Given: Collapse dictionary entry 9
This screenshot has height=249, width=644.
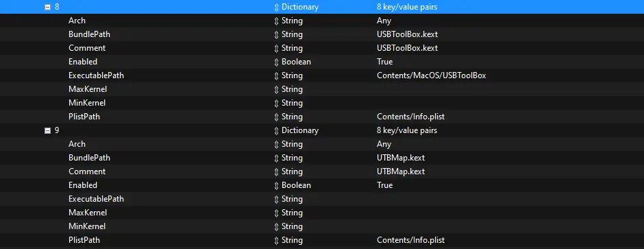Looking at the screenshot, I should [48, 130].
